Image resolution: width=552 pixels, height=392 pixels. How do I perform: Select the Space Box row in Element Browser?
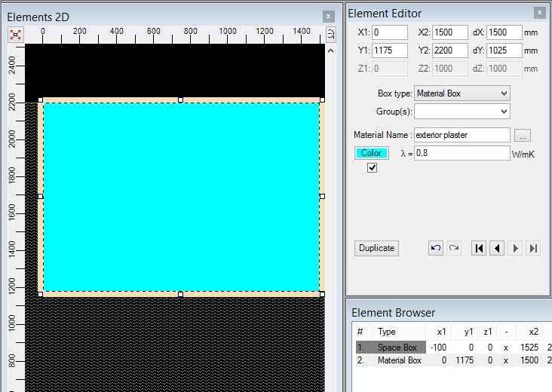(x=453, y=348)
